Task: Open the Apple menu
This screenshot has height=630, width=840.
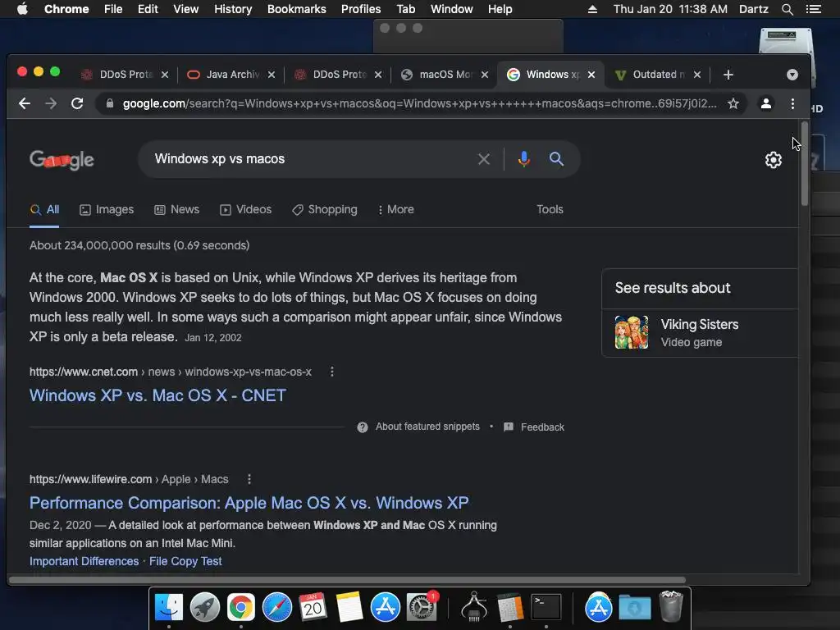Action: 22,9
